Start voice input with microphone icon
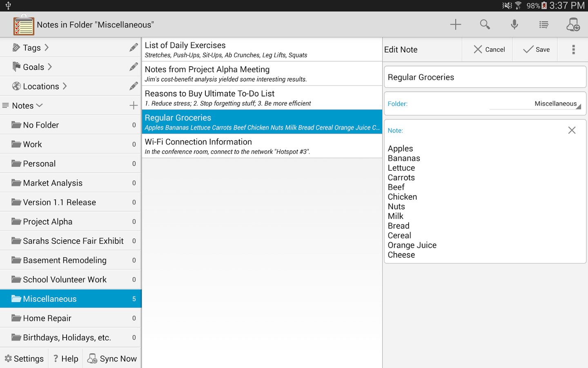 pyautogui.click(x=514, y=25)
